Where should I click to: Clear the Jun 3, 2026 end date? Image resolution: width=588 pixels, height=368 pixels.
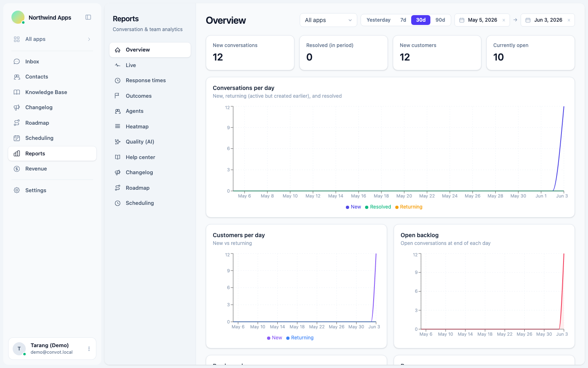pos(569,20)
